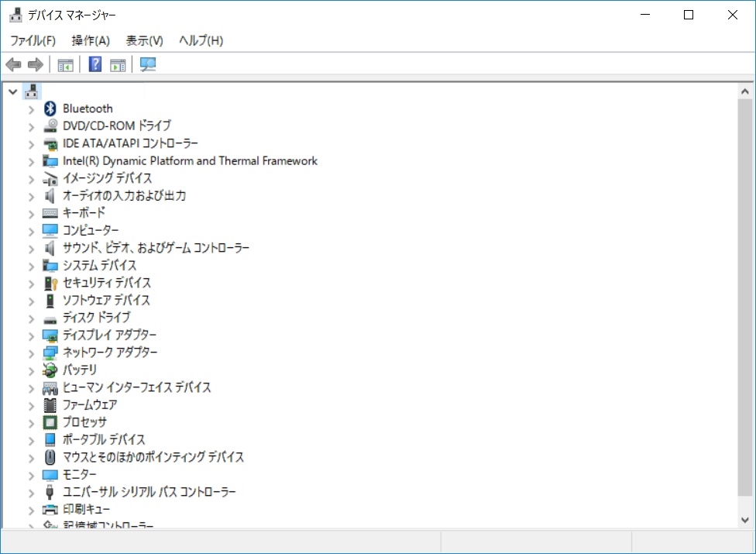Expand the ユニバーサル シリアル バス コントローラー category
This screenshot has width=756, height=554.
click(31, 493)
